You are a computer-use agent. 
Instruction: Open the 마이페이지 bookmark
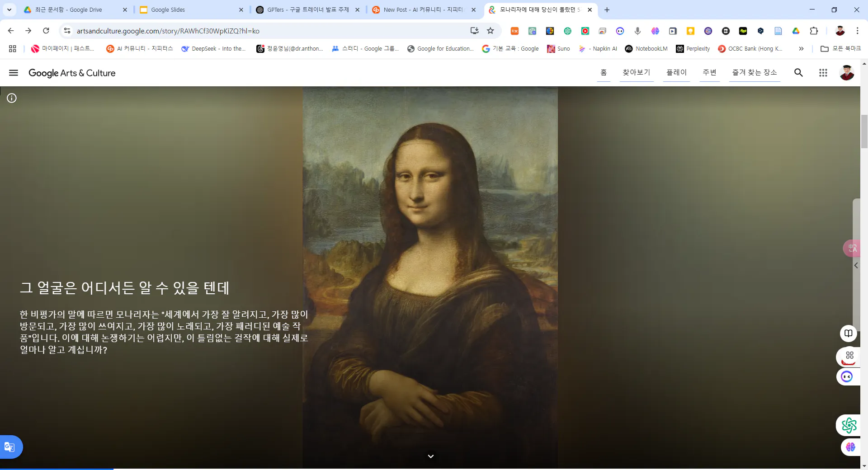[63, 48]
